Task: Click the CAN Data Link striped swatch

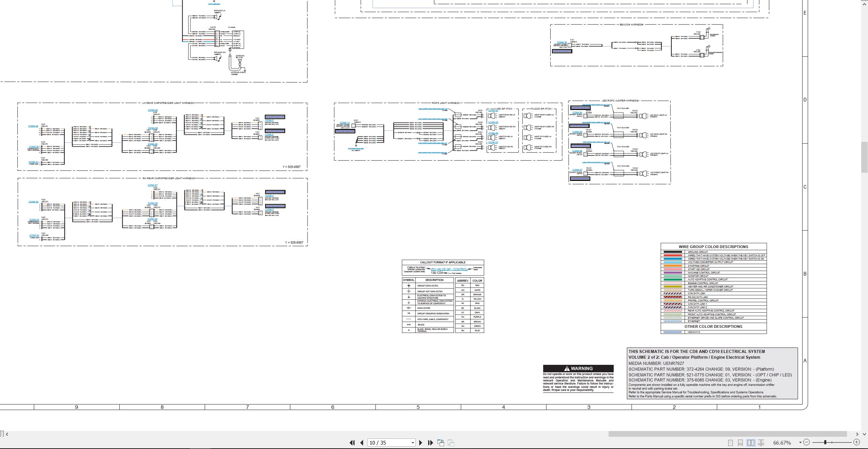Action: (x=672, y=294)
